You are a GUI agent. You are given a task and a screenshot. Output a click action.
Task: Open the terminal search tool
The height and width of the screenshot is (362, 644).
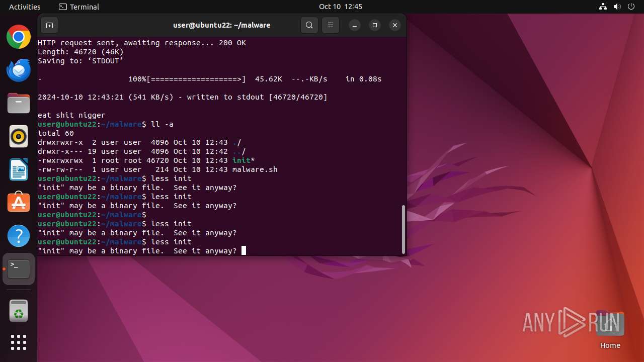309,25
